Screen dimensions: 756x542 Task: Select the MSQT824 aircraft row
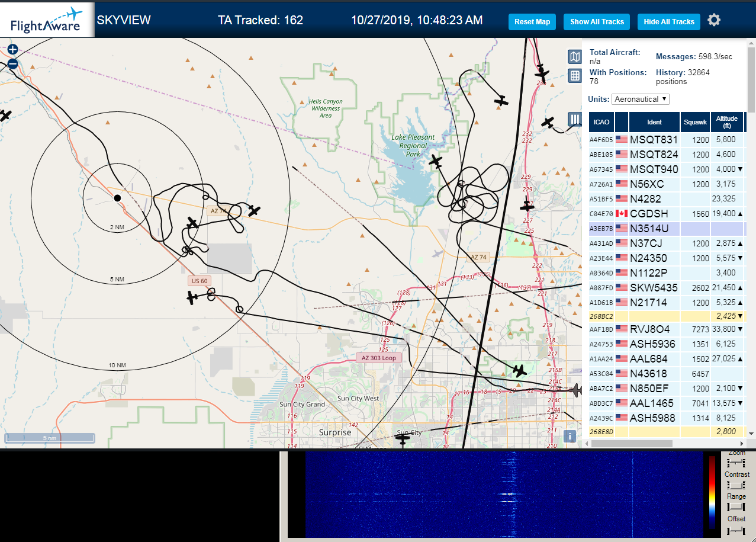click(x=667, y=155)
